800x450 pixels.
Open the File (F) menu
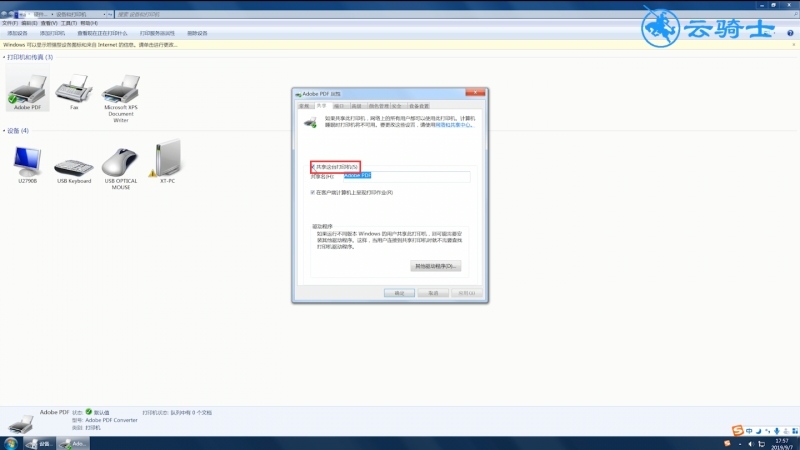[x=10, y=23]
